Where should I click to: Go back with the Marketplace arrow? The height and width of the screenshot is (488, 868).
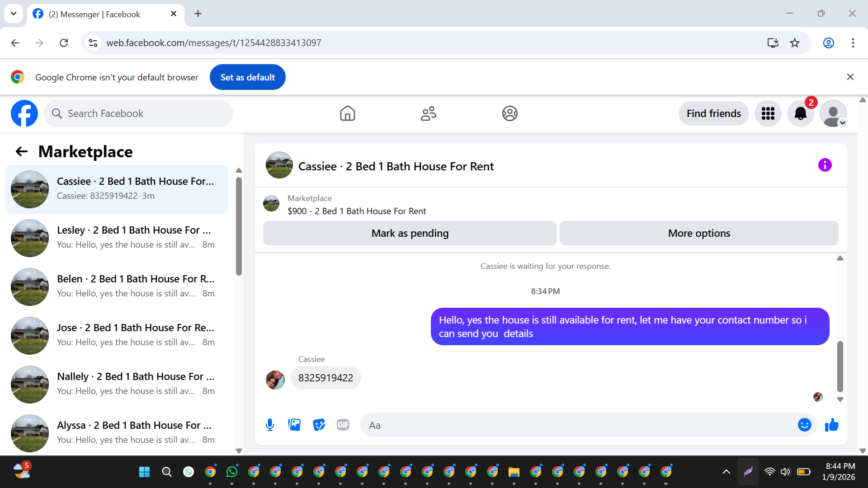pyautogui.click(x=22, y=151)
